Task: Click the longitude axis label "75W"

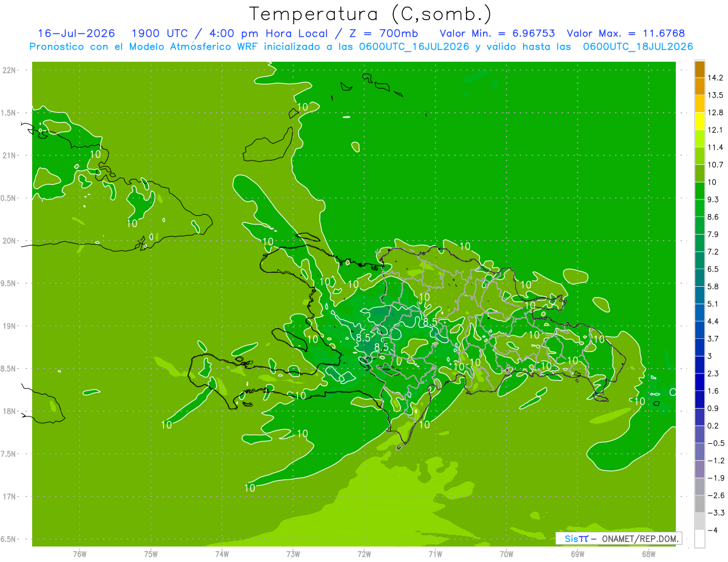Action: coord(151,554)
